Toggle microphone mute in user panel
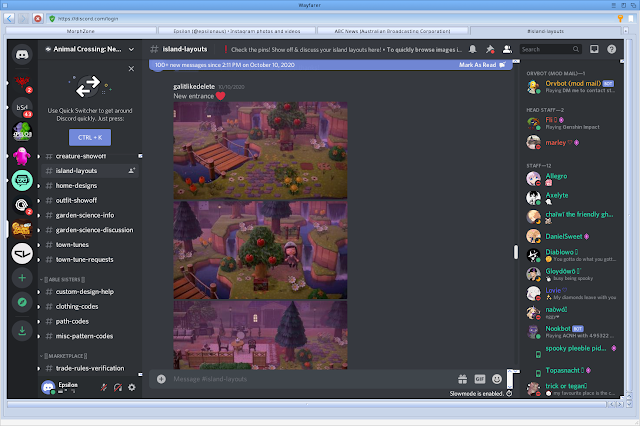Image resolution: width=640 pixels, height=426 pixels. [x=104, y=387]
